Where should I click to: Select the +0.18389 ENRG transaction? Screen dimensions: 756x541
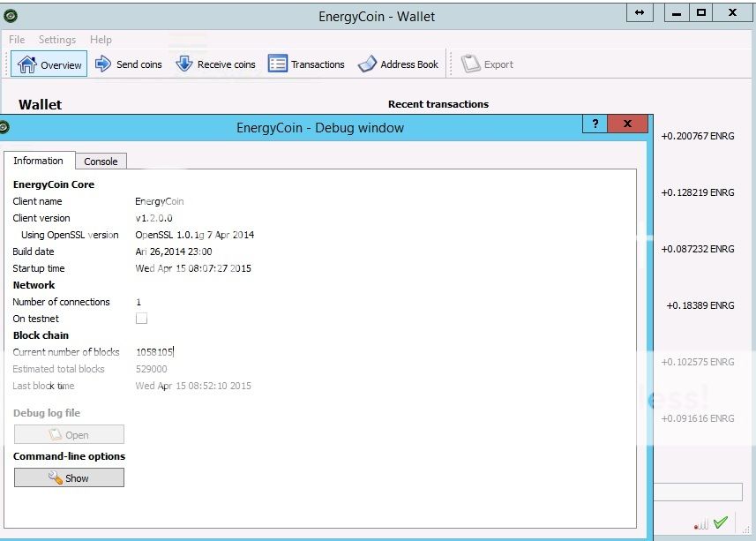(700, 305)
